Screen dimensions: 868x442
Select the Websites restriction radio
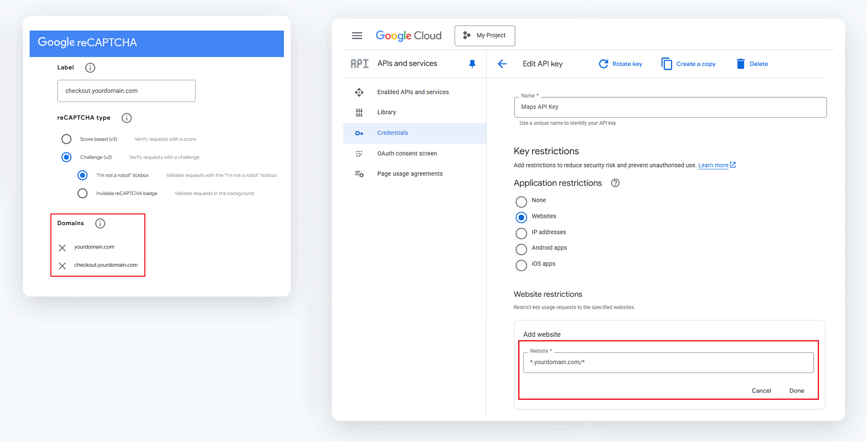[521, 217]
